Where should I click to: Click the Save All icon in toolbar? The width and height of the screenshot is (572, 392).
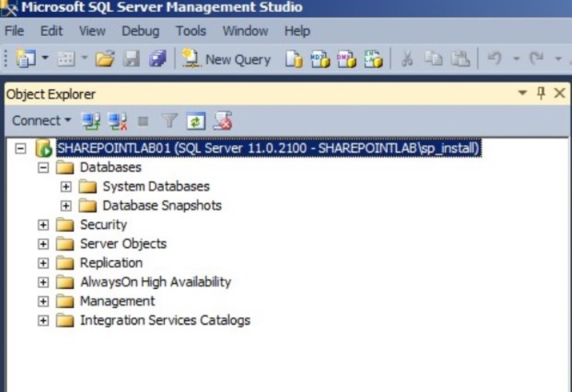click(158, 59)
